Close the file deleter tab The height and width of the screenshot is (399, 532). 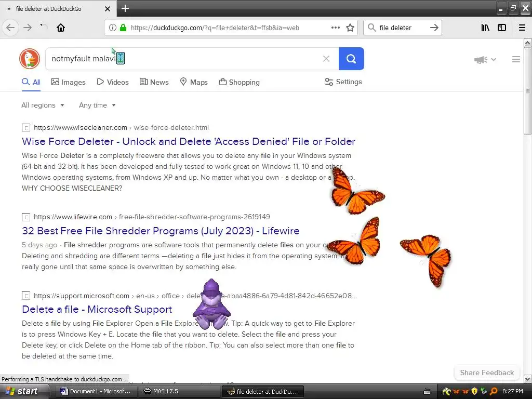(x=107, y=9)
